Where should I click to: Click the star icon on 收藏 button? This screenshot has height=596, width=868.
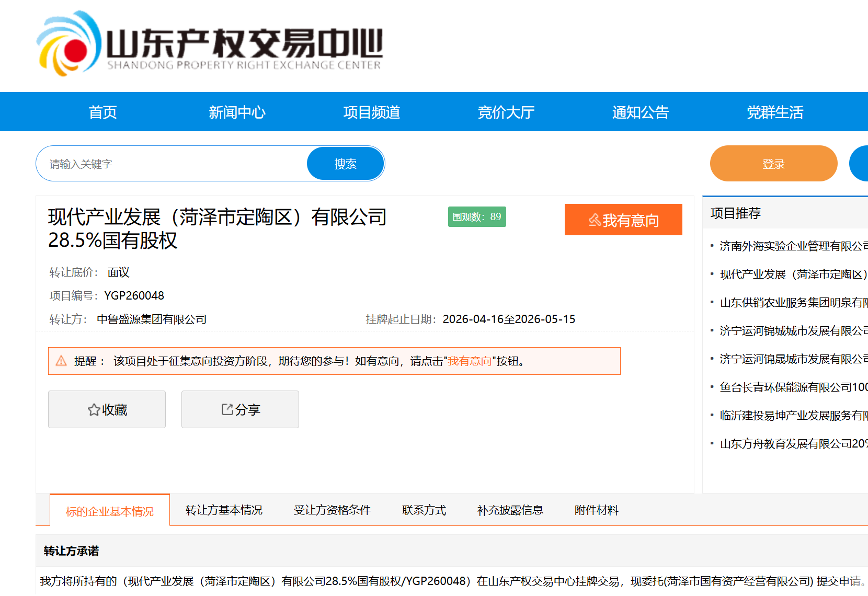point(94,410)
